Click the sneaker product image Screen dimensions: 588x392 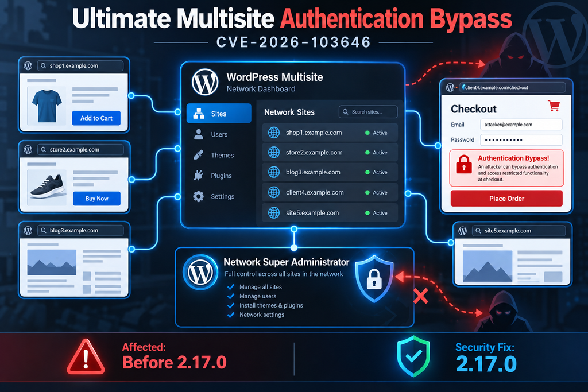[x=47, y=187]
